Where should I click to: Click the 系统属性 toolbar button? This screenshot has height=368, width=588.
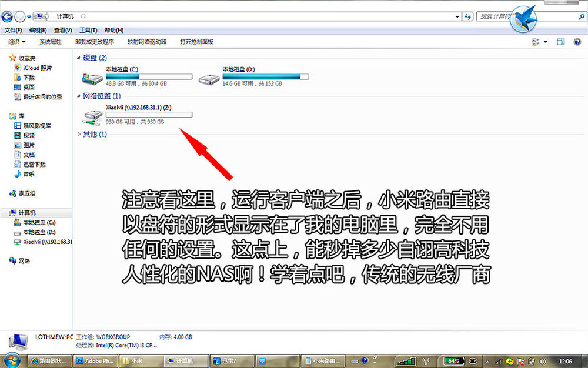click(50, 42)
